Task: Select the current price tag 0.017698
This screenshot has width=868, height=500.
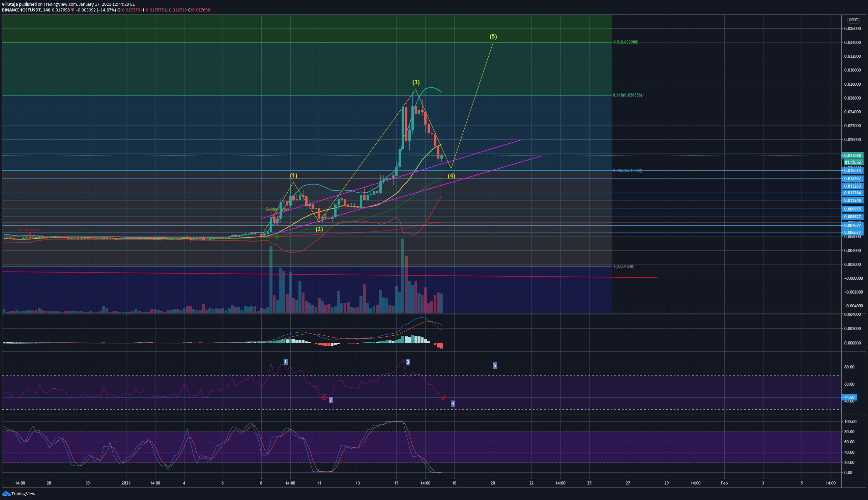Action: tap(852, 156)
